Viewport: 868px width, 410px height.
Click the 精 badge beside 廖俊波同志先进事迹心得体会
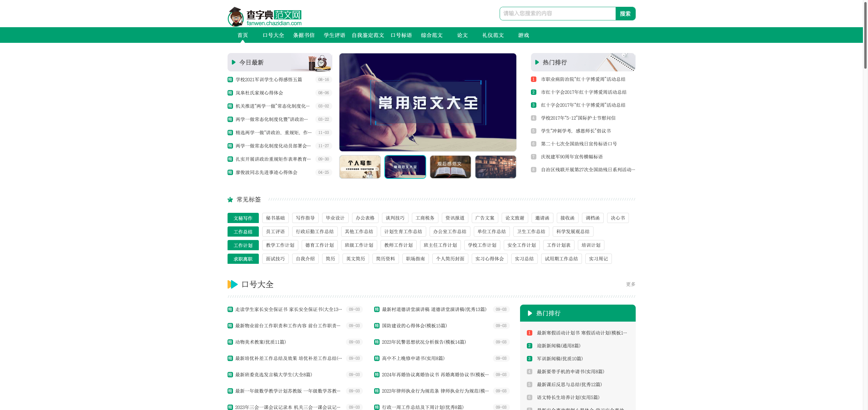pyautogui.click(x=230, y=172)
